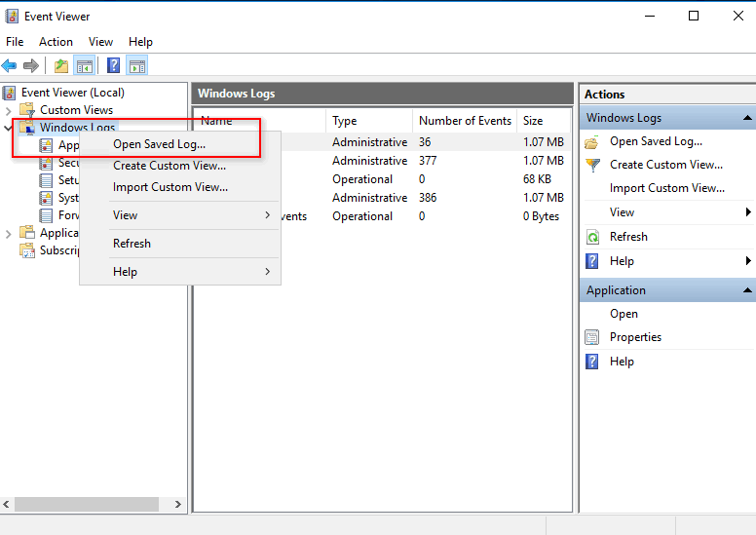Click the Subscriptions icon in tree
Image resolution: width=756 pixels, height=535 pixels.
click(x=27, y=250)
